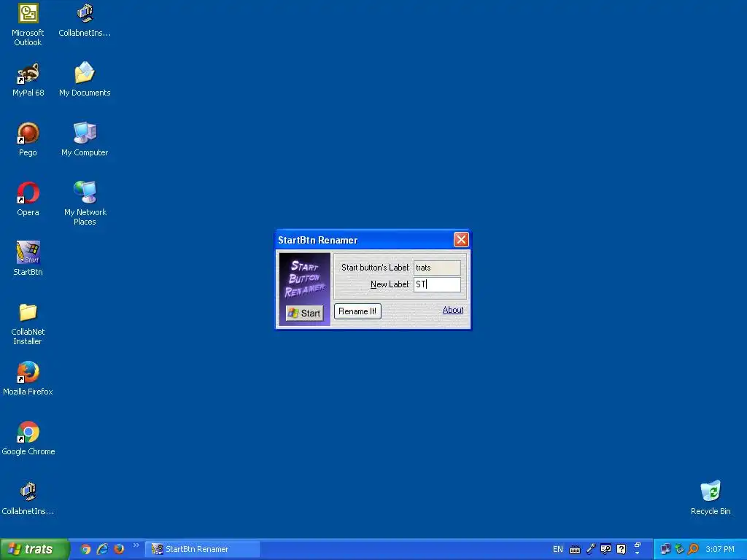The image size is (747, 560).
Task: Switch to StartBtn Renamer taskbar button
Action: 203,549
